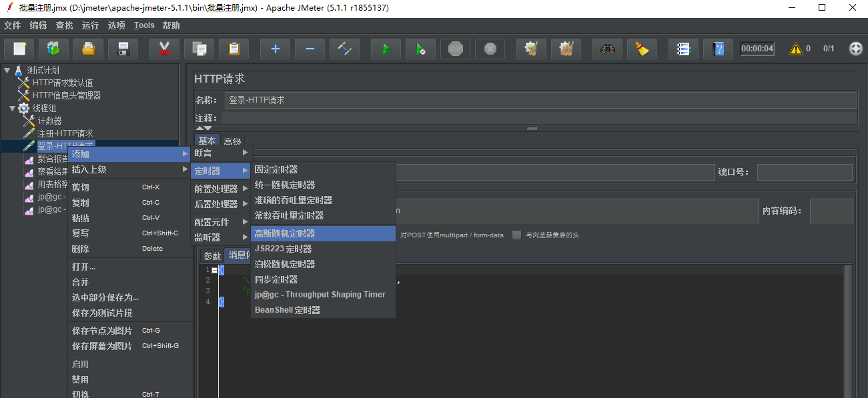Click the Search binoculars icon
The image size is (868, 398).
607,49
